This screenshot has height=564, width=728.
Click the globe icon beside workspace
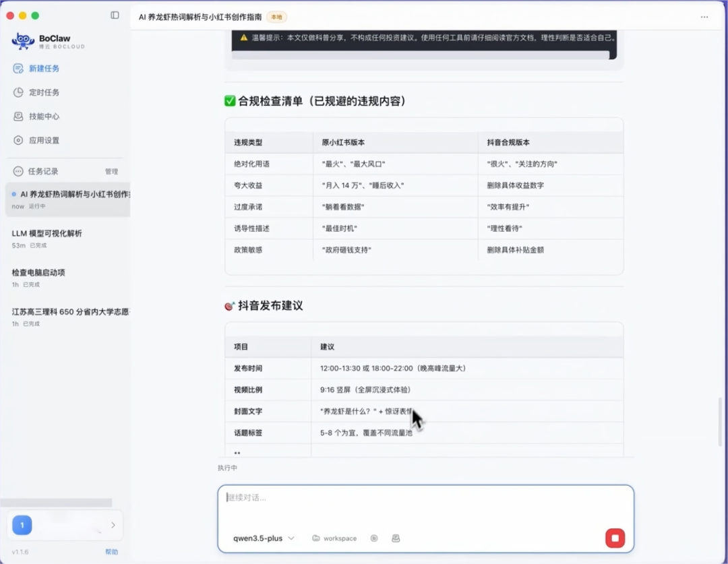pos(374,538)
